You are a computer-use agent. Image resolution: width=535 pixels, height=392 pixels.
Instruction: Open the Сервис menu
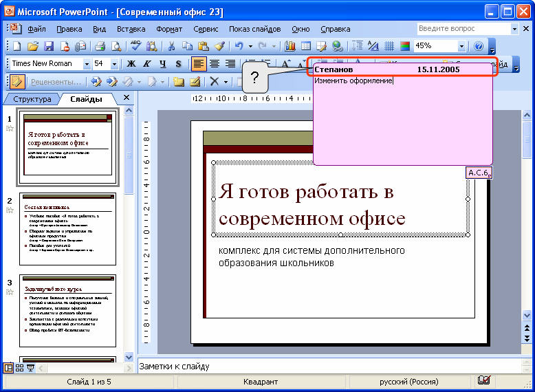[206, 29]
